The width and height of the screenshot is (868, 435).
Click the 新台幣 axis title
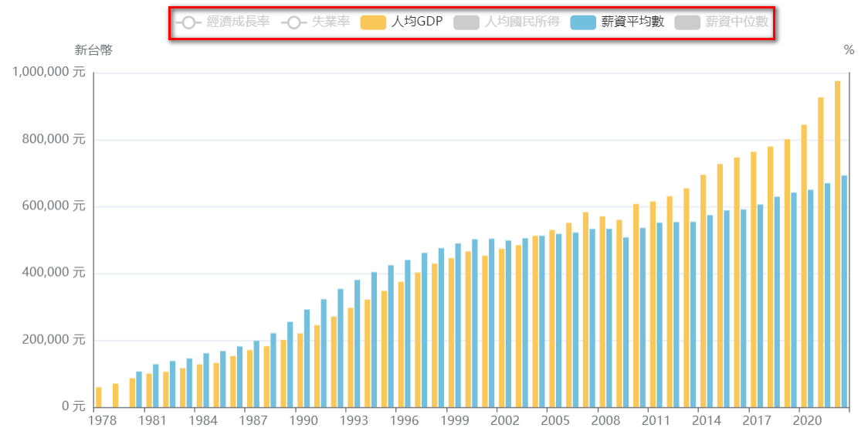pyautogui.click(x=93, y=50)
